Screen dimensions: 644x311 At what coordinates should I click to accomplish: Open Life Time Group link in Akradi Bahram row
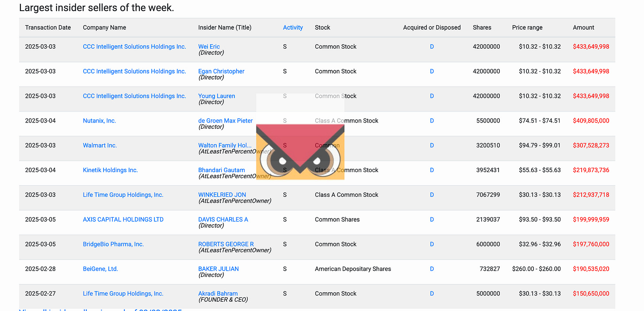click(x=123, y=294)
